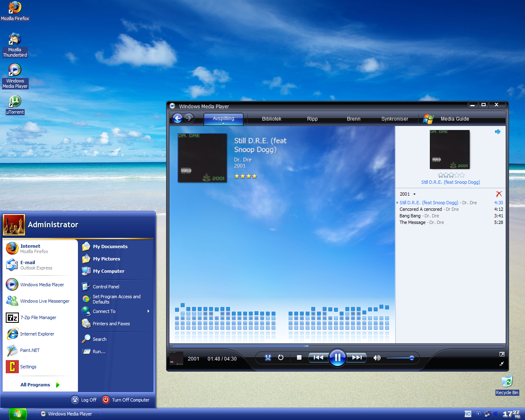The image size is (525, 420).
Task: Open the Mozilla Thunderbird desktop icon
Action: [15, 45]
